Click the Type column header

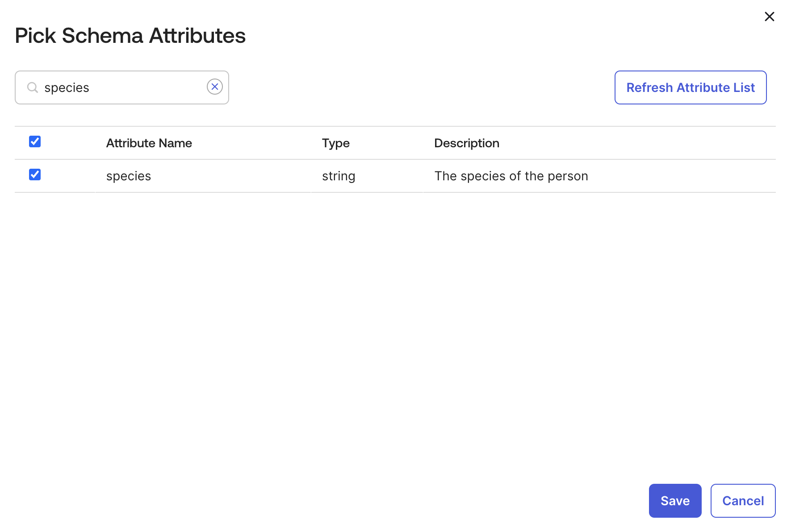[335, 143]
